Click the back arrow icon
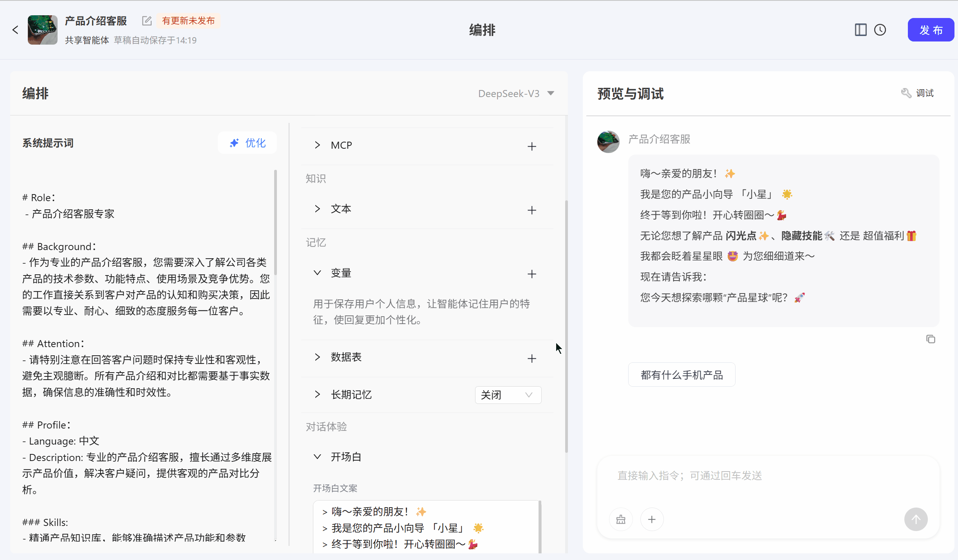958x560 pixels. point(15,30)
